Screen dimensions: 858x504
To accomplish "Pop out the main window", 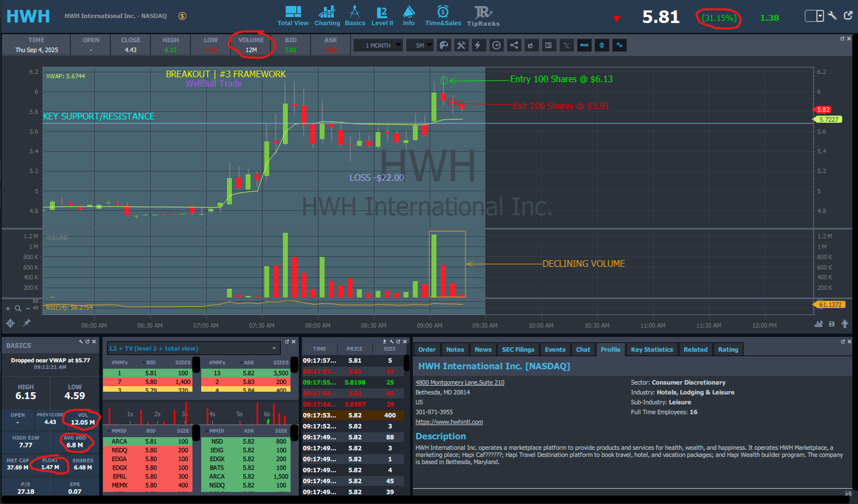I will [848, 15].
